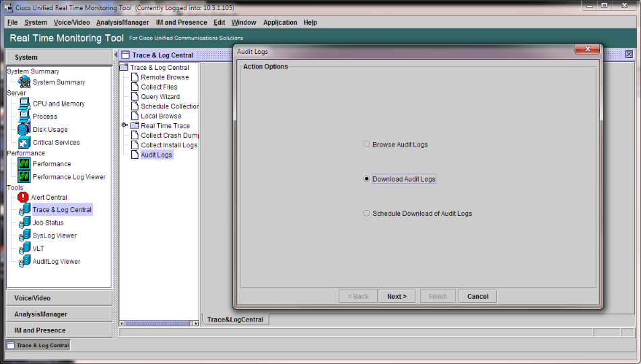Open Alert Central from sidebar text
The width and height of the screenshot is (641, 364).
49,197
